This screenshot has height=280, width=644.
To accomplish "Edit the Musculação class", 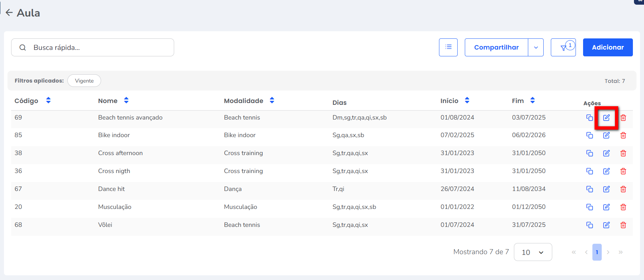I will click(x=606, y=207).
